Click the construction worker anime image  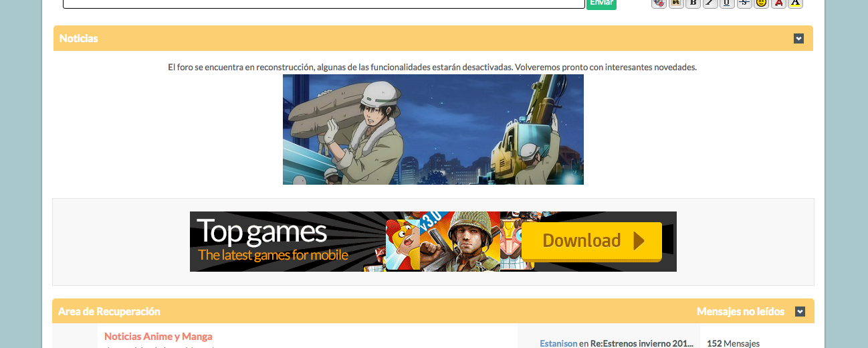[x=433, y=129]
